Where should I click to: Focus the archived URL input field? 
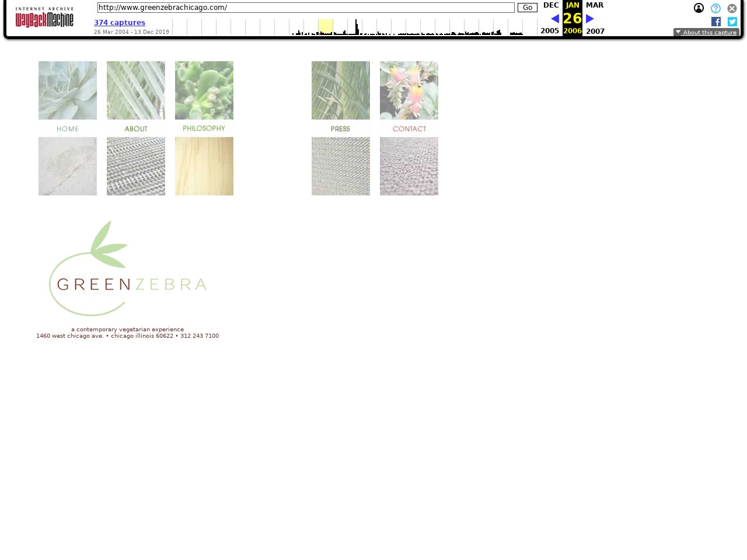[x=306, y=8]
